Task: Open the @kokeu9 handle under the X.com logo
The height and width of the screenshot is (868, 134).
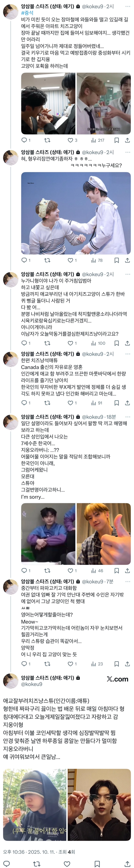Action: pyautogui.click(x=32, y=684)
